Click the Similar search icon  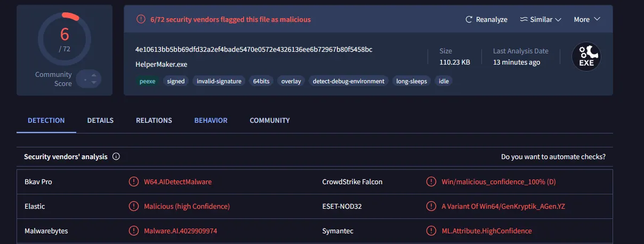(524, 19)
